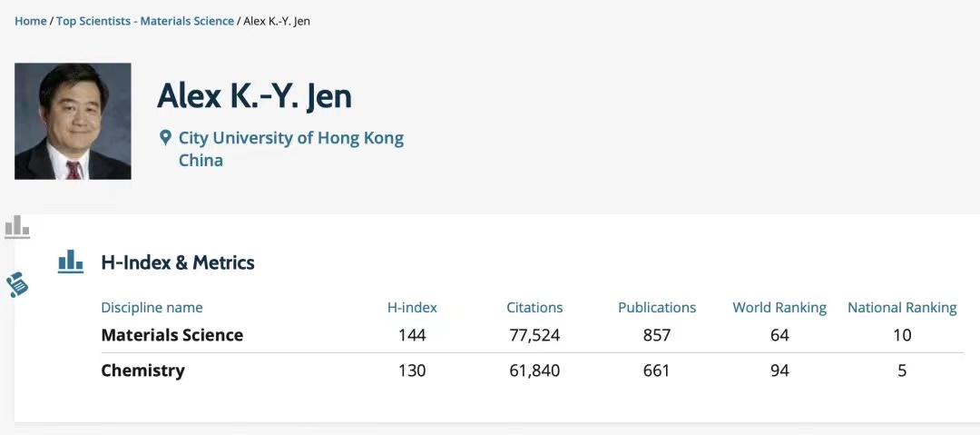Click the gray bar chart sidebar icon
The image size is (980, 435).
pyautogui.click(x=17, y=227)
